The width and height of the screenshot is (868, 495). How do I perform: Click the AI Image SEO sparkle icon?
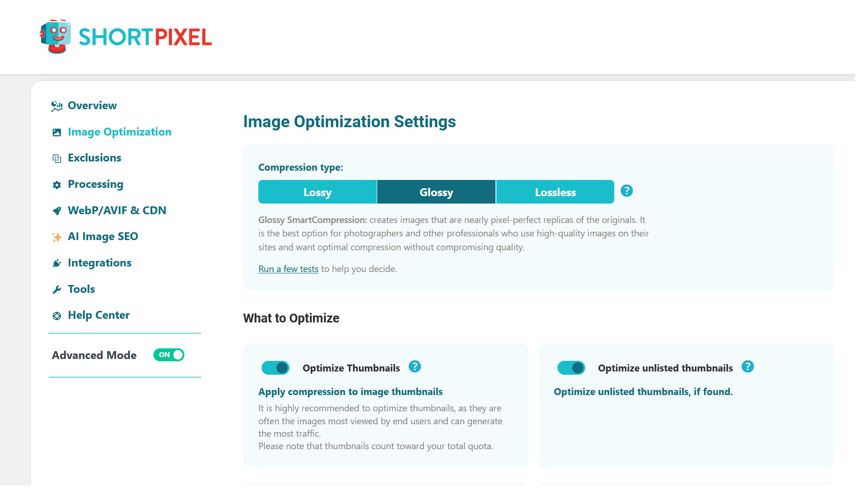tap(57, 237)
